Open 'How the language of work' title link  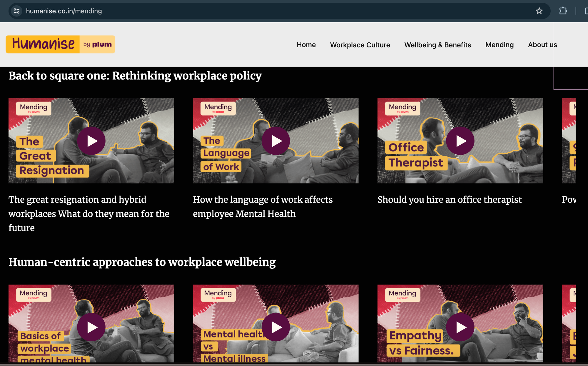[263, 207]
